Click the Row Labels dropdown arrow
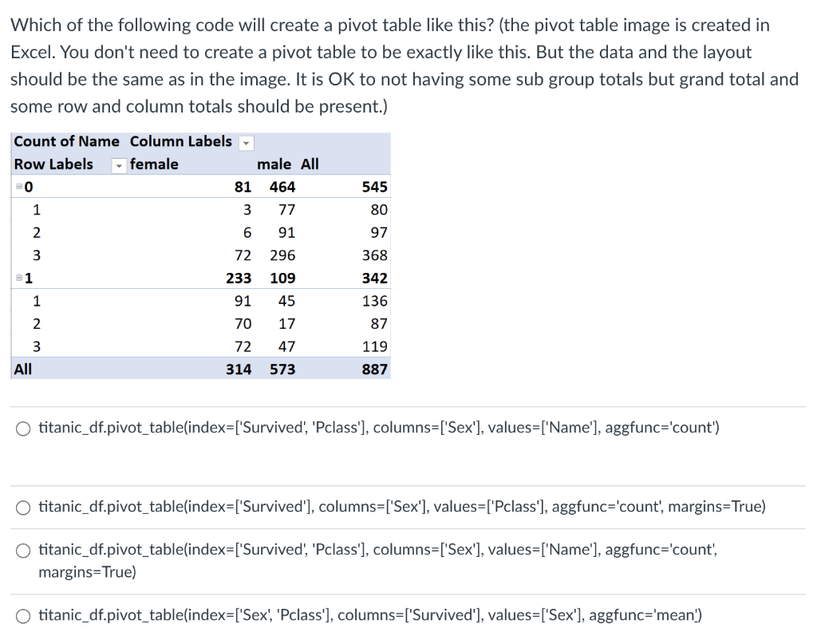The image size is (817, 644). click(118, 164)
